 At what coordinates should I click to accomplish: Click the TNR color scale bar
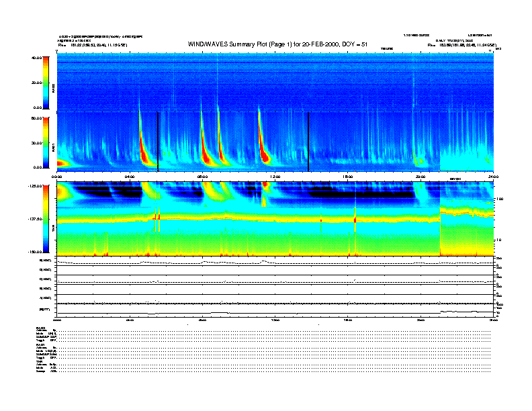pyautogui.click(x=44, y=218)
